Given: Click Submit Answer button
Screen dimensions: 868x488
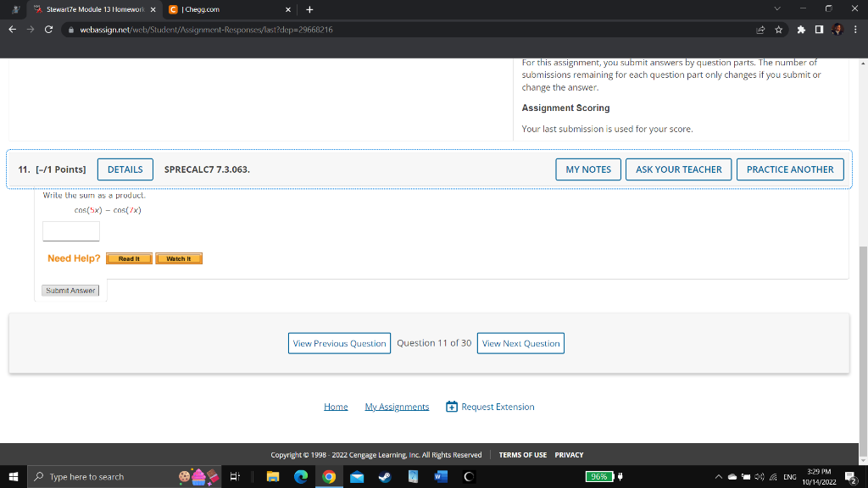Looking at the screenshot, I should (x=70, y=291).
